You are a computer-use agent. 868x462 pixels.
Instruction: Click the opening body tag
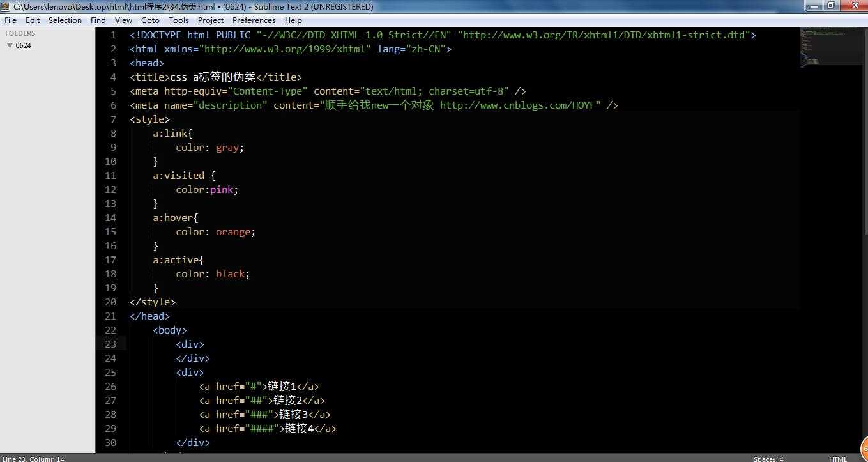170,330
